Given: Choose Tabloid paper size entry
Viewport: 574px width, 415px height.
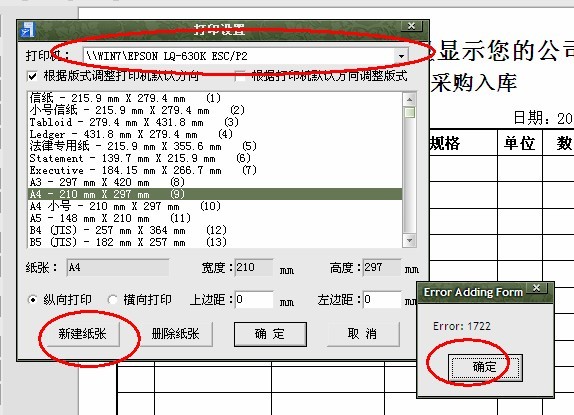Looking at the screenshot, I should tap(215, 122).
